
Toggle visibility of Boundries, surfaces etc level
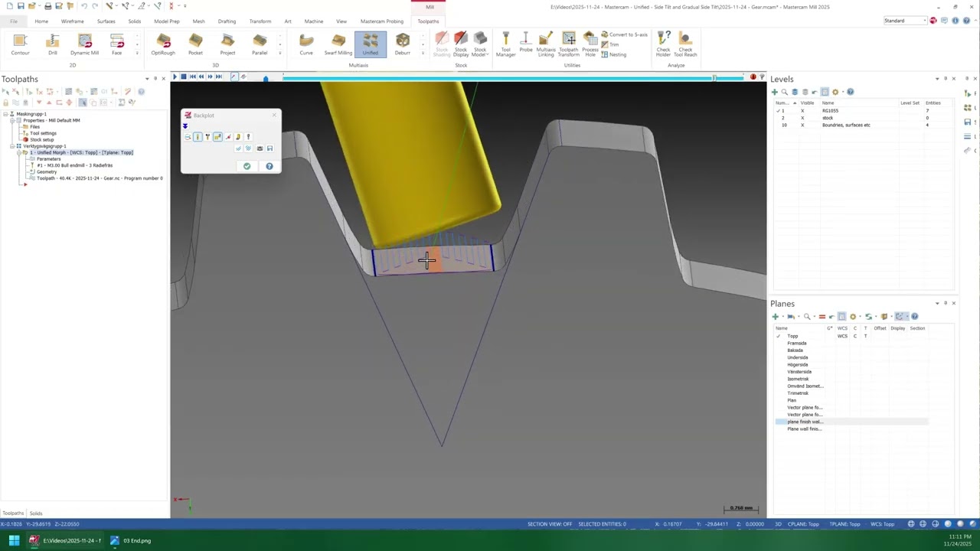(802, 125)
